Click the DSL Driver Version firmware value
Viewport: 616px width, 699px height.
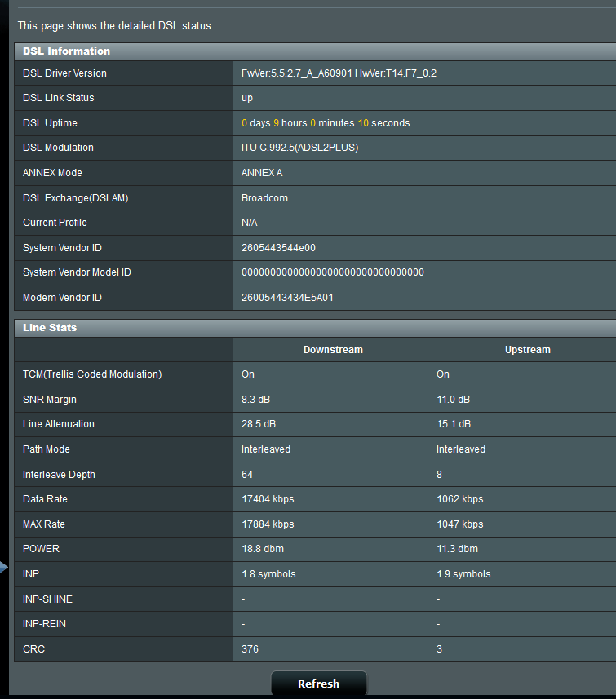point(339,73)
